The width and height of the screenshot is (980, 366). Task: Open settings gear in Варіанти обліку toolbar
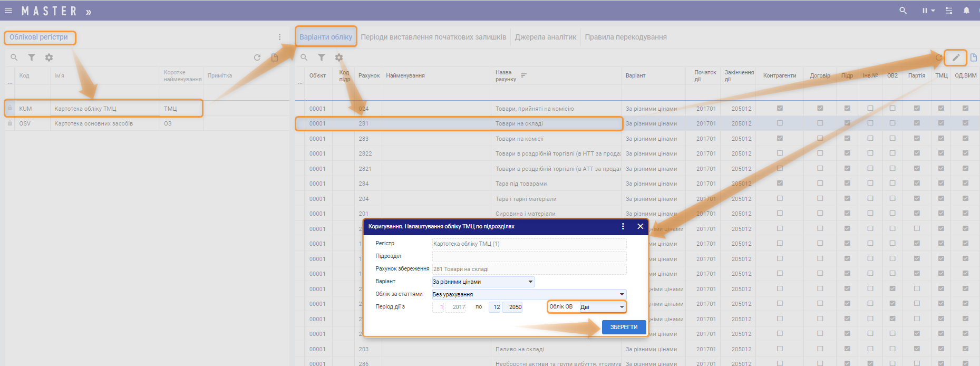[x=339, y=57]
